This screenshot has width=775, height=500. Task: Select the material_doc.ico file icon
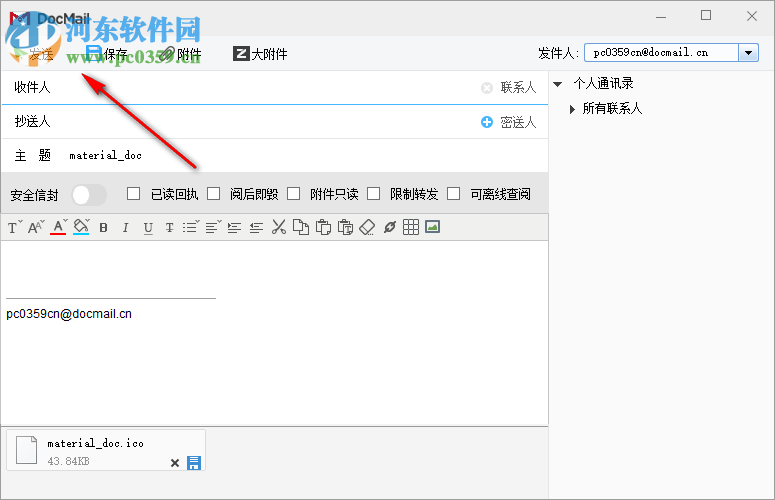pos(26,450)
